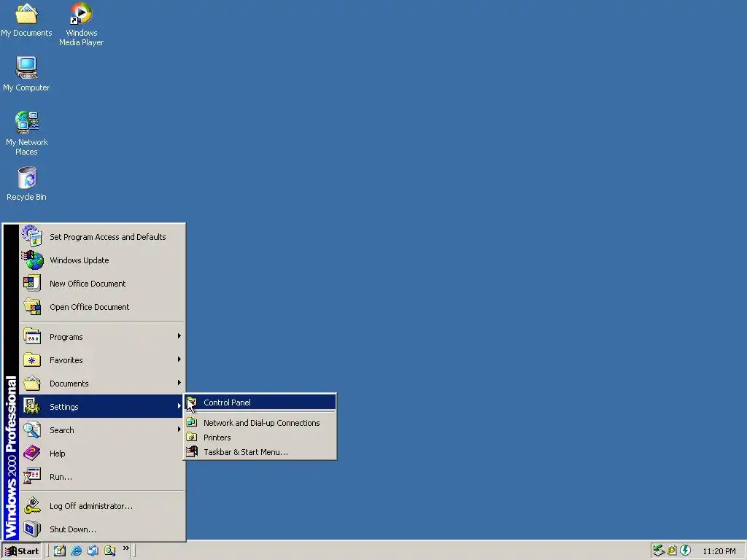Launch Windows Update from the Start menu

101,260
